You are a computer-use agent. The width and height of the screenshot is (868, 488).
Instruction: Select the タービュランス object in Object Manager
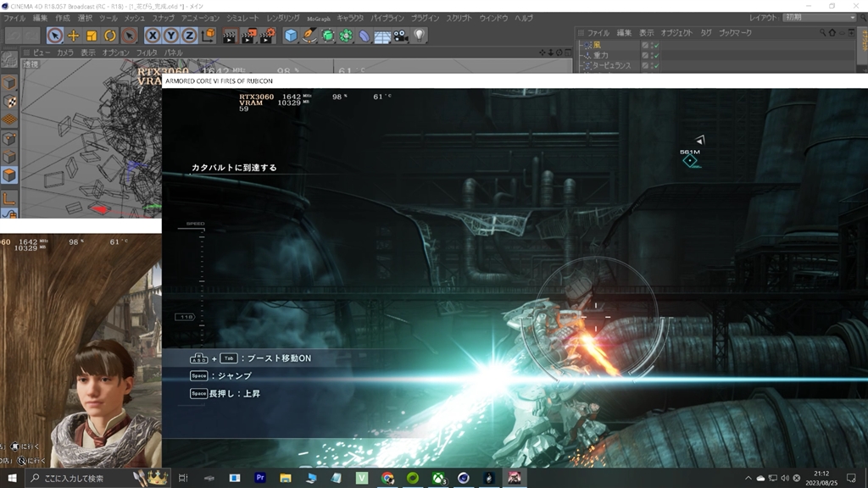pyautogui.click(x=612, y=65)
